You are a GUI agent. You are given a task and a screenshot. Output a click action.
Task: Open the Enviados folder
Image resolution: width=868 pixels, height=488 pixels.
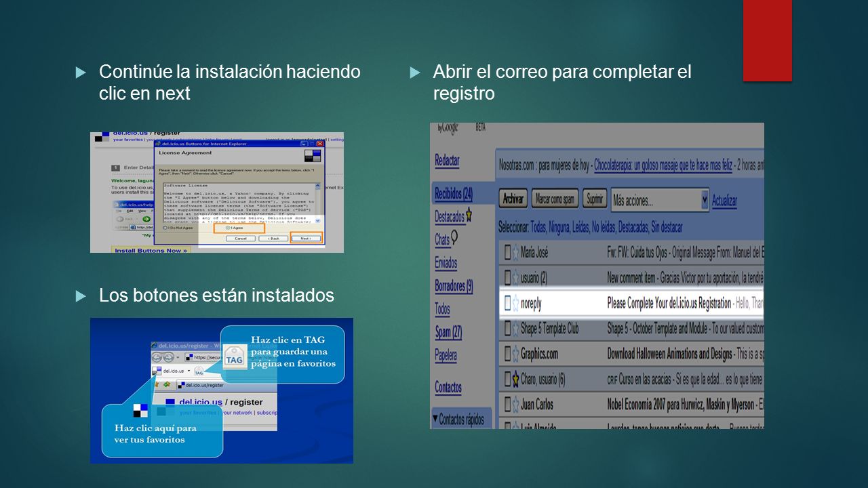click(446, 262)
